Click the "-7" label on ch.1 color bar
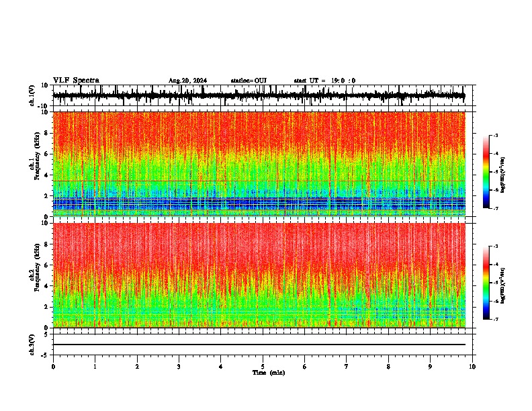Image resolution: width=532 pixels, height=411 pixels. point(496,208)
